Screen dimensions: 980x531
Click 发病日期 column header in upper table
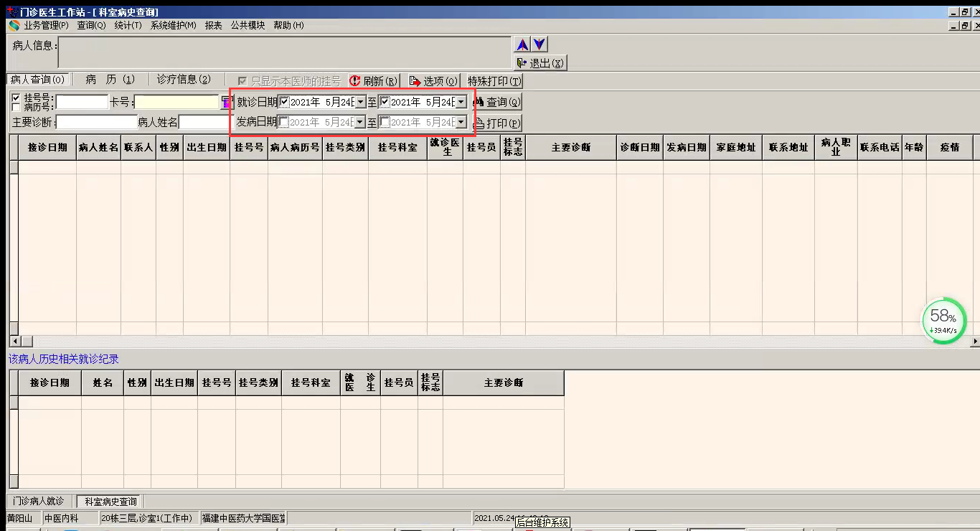687,147
